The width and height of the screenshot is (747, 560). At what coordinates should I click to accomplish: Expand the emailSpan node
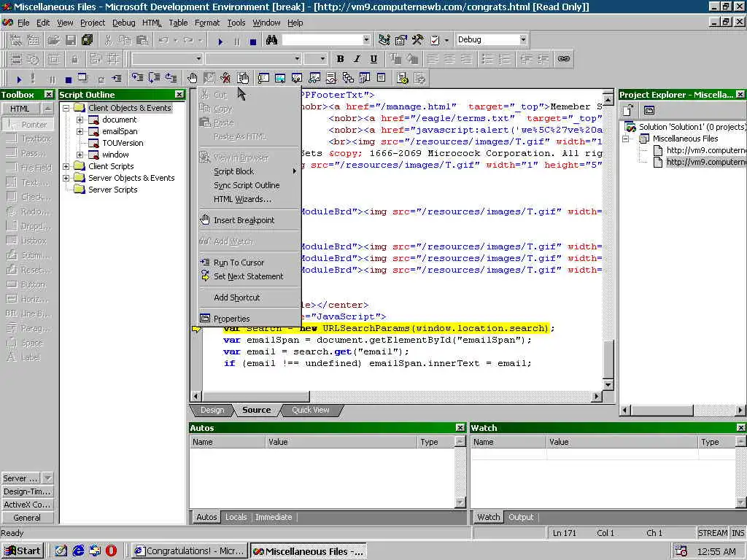click(80, 131)
